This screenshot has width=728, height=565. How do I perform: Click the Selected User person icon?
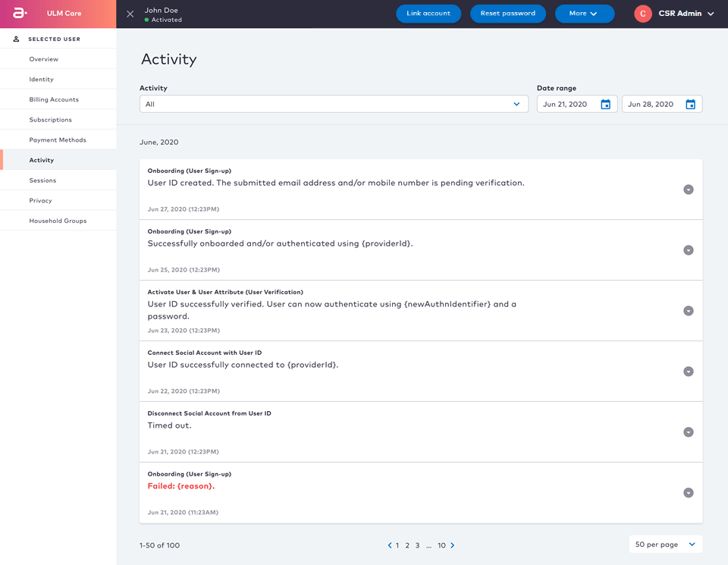16,39
